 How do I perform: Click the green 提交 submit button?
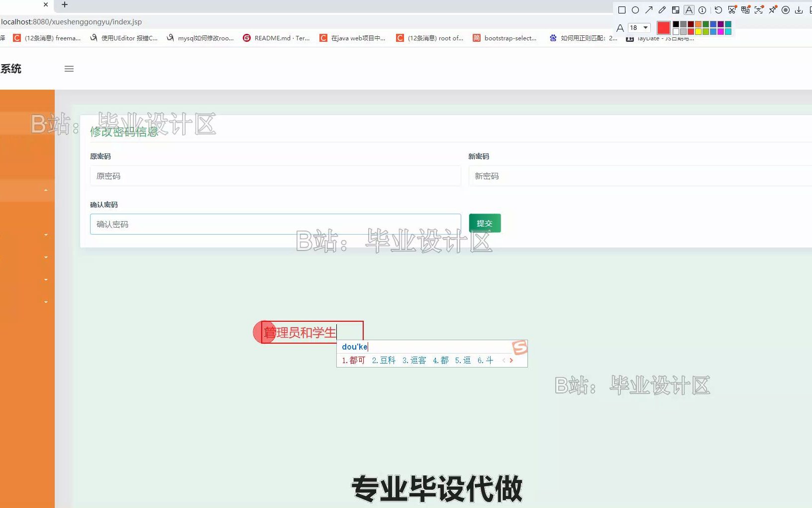click(485, 223)
